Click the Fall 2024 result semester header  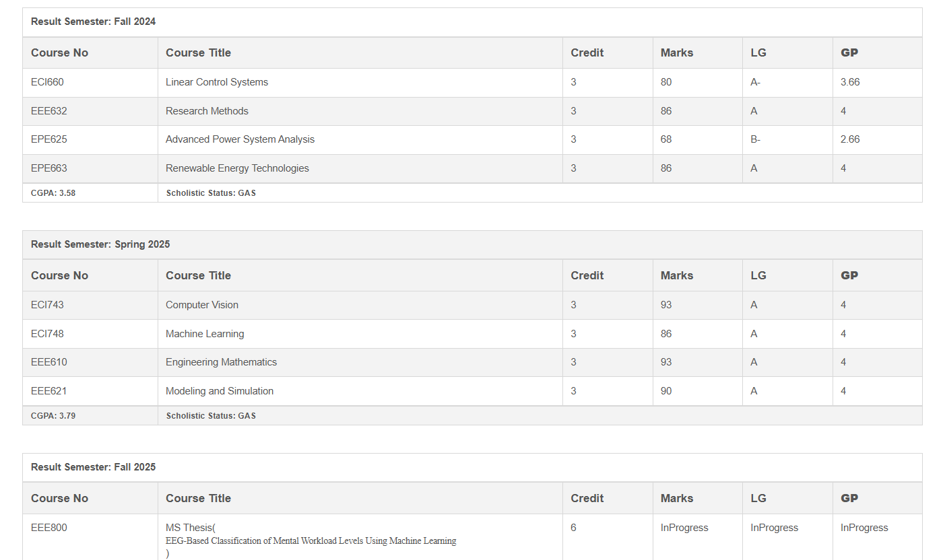click(x=93, y=22)
